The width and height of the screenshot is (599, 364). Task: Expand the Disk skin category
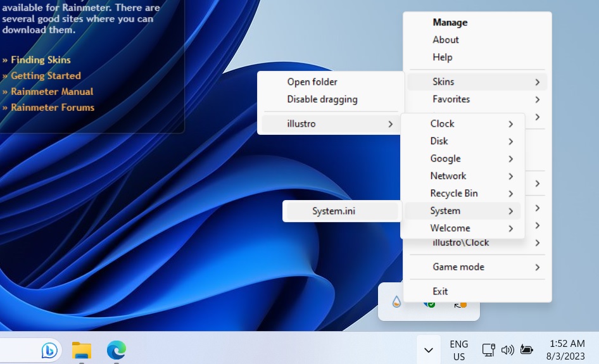pos(463,141)
